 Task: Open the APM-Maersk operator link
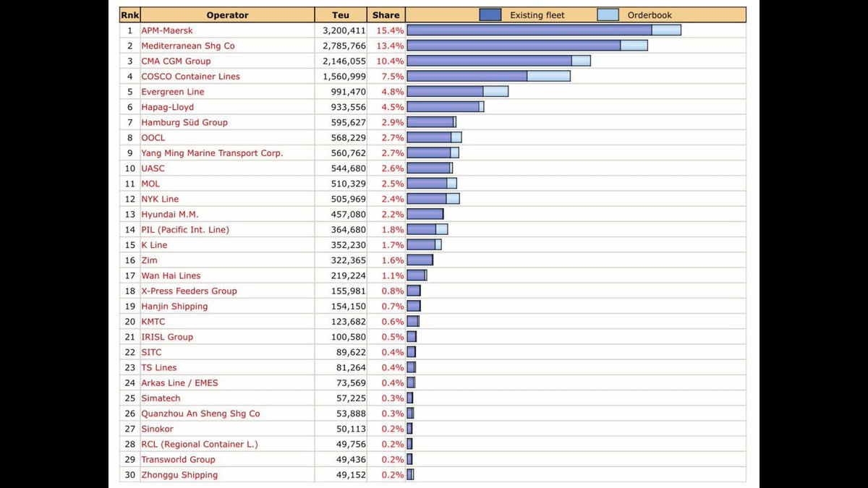(x=167, y=30)
